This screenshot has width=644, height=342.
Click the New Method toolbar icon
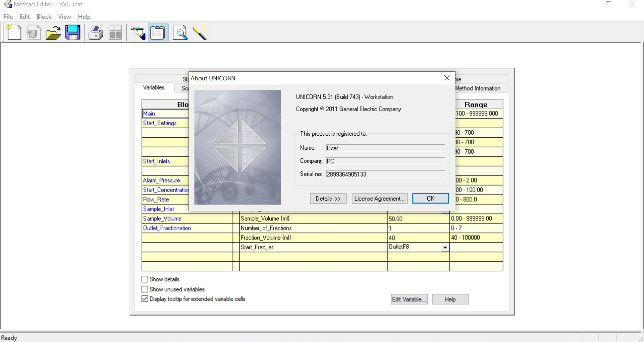(14, 32)
